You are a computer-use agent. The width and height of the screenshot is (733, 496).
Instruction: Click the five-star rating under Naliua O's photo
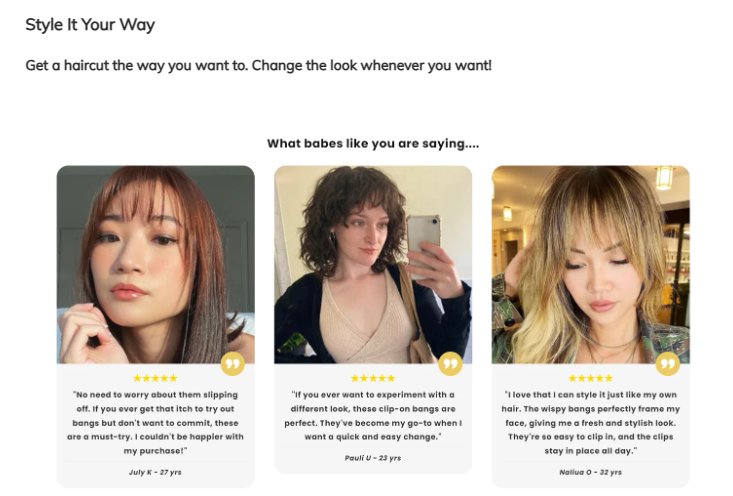[x=590, y=378]
